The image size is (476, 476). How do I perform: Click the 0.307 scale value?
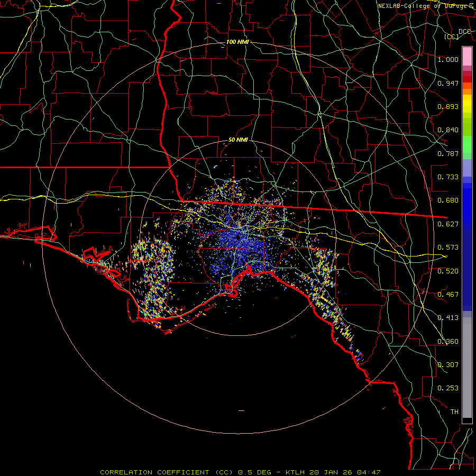[448, 364]
